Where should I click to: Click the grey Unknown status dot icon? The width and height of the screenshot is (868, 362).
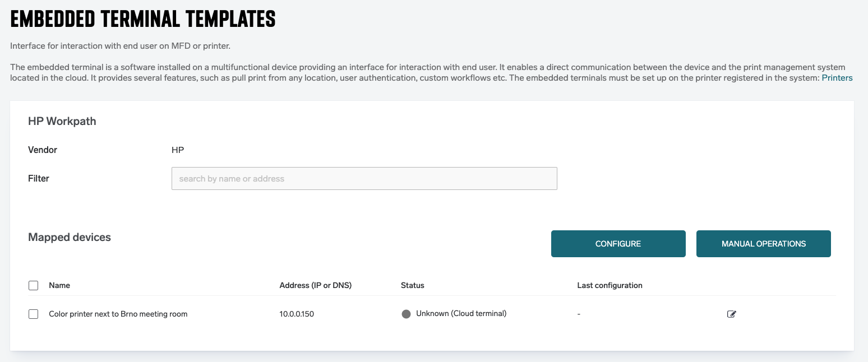[406, 314]
